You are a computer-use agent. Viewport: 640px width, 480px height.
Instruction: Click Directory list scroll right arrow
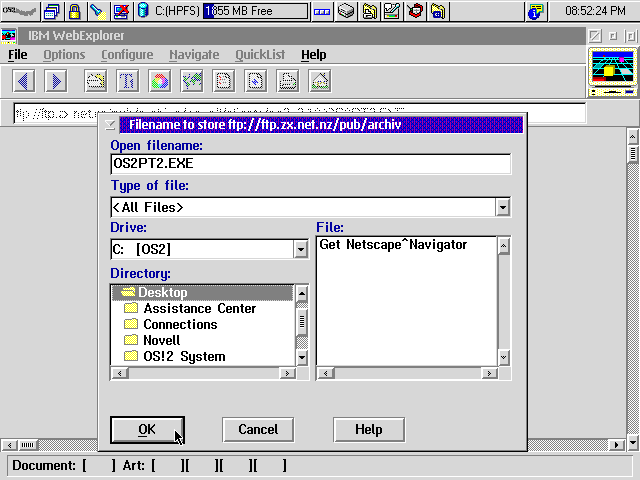[287, 373]
